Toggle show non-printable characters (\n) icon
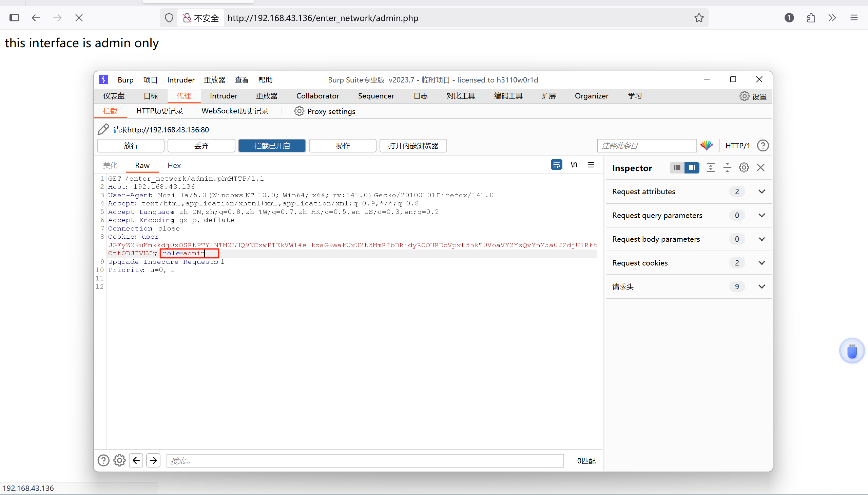Viewport: 868px width, 495px height. pyautogui.click(x=574, y=165)
